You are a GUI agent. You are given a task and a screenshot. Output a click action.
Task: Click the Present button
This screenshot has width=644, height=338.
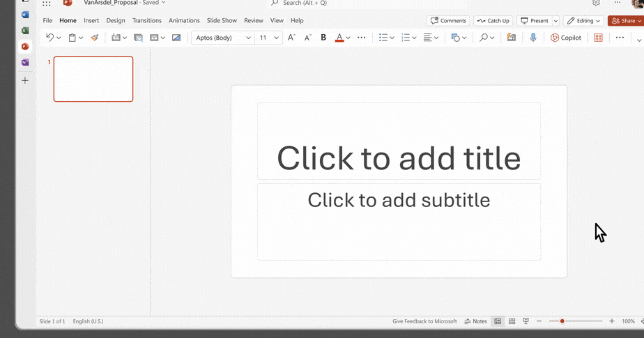pyautogui.click(x=535, y=20)
